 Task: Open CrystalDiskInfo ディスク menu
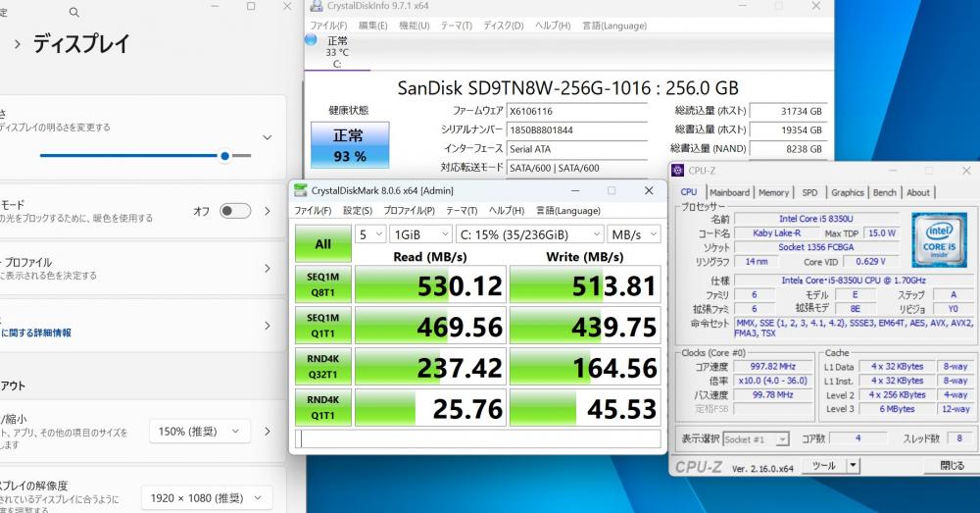pyautogui.click(x=503, y=26)
